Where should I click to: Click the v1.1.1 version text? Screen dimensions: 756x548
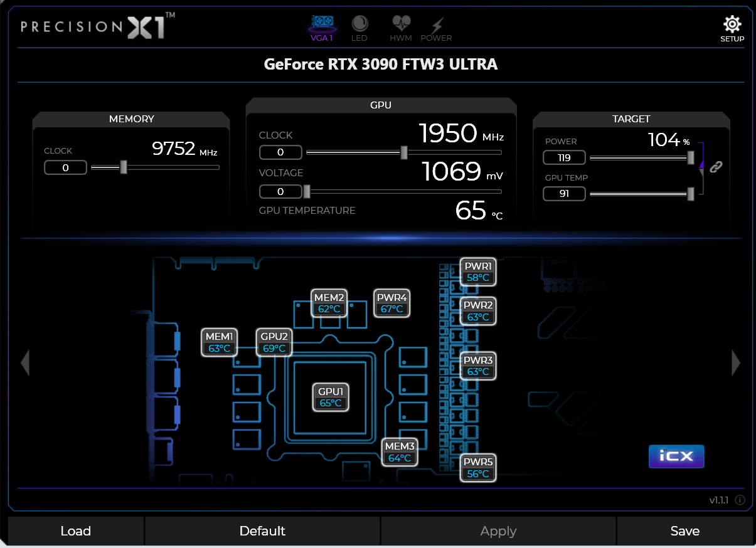pyautogui.click(x=719, y=500)
